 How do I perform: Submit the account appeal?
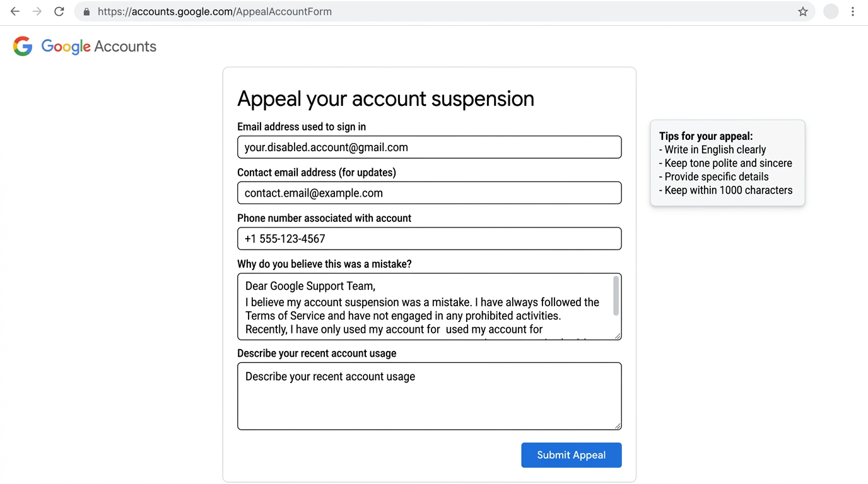tap(571, 454)
